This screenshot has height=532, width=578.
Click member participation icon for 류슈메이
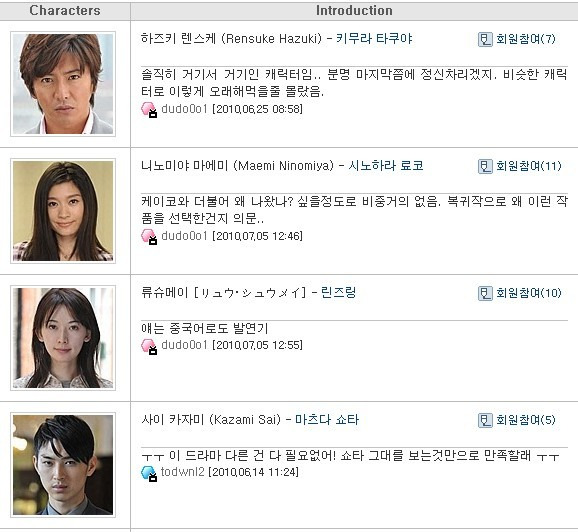tap(485, 293)
